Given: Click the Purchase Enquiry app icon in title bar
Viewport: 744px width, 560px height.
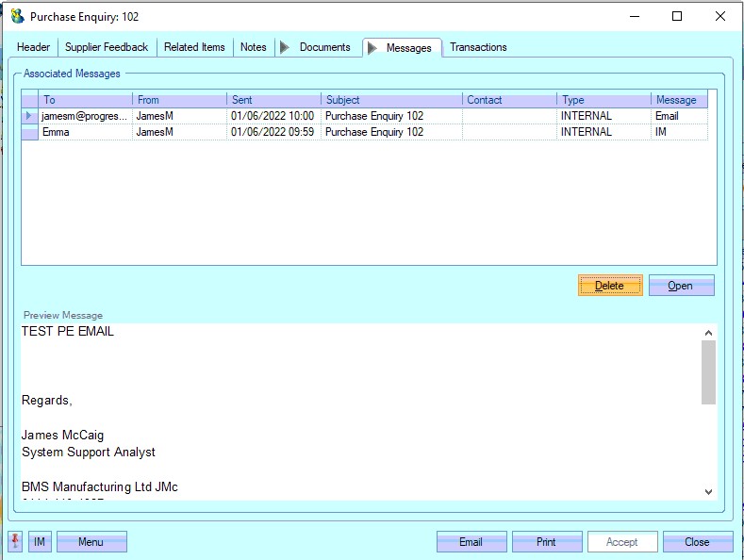Looking at the screenshot, I should (17, 16).
